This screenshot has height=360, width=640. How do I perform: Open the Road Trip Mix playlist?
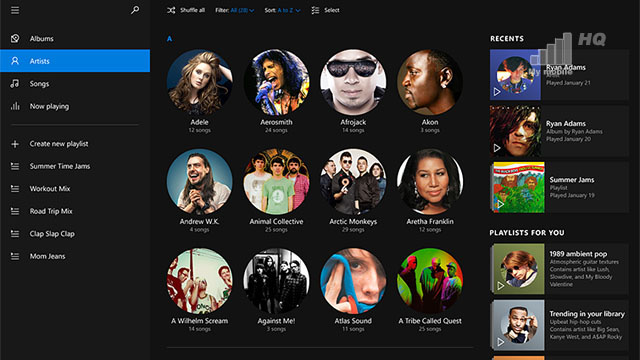75,211
